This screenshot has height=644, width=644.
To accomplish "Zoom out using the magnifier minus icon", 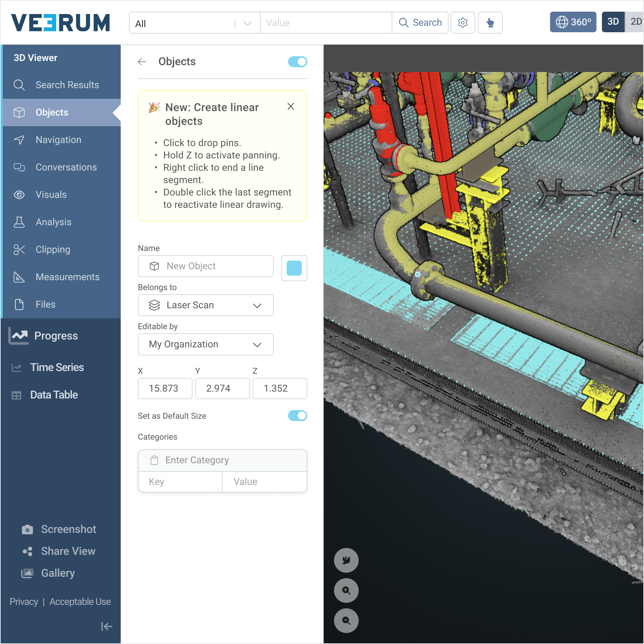I will [x=346, y=621].
